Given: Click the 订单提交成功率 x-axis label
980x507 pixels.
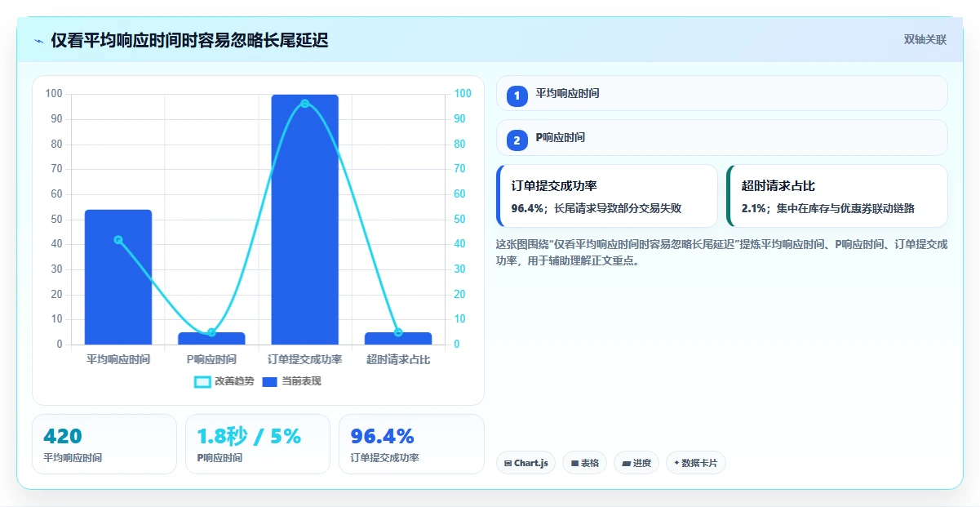Looking at the screenshot, I should (x=305, y=359).
